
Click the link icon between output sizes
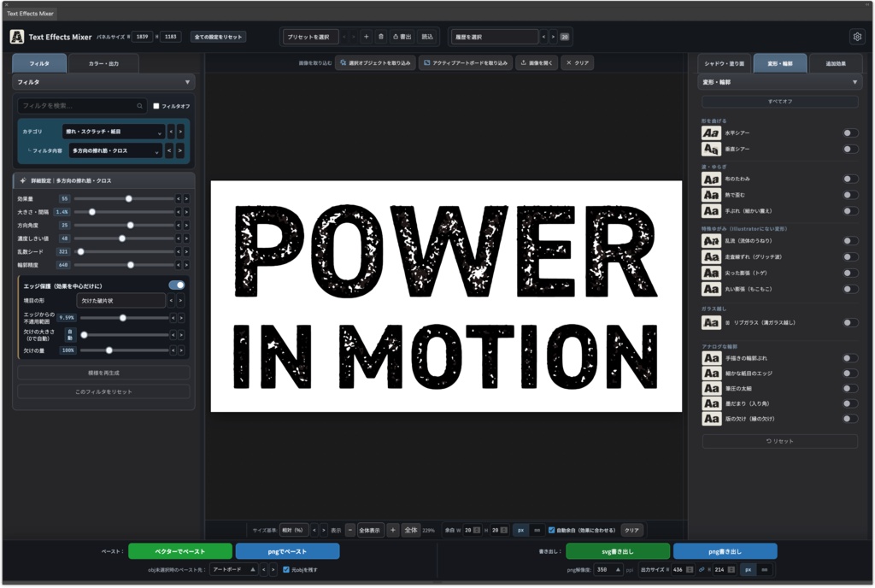tap(702, 569)
